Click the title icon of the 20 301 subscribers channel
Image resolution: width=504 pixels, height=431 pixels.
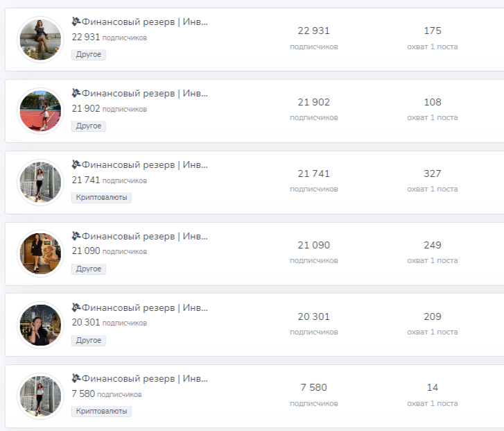click(76, 307)
